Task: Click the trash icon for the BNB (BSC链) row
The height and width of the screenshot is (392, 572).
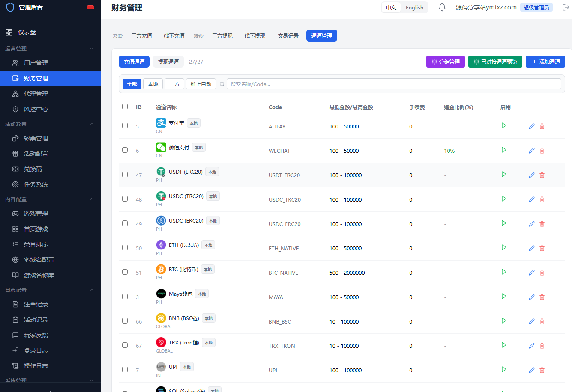Action: click(x=542, y=321)
